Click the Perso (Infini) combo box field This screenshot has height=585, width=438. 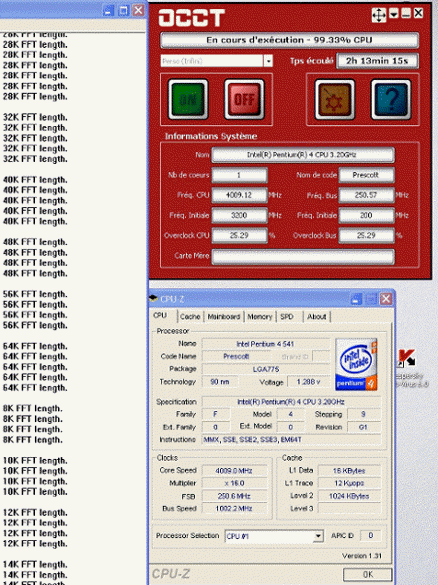[212, 61]
